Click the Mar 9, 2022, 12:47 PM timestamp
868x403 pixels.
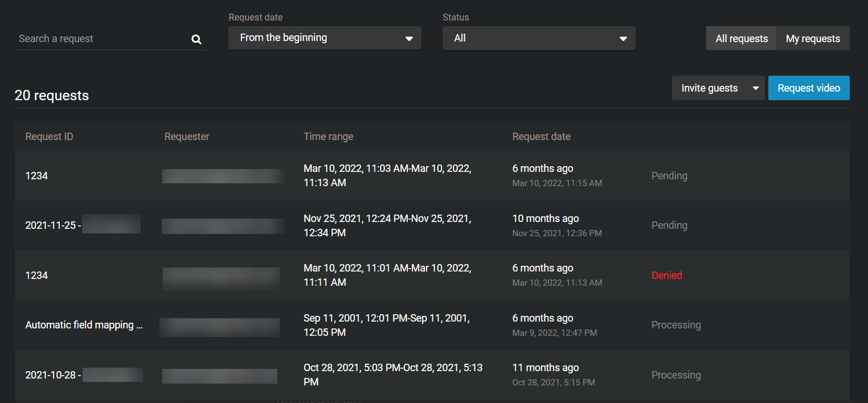[x=555, y=333]
